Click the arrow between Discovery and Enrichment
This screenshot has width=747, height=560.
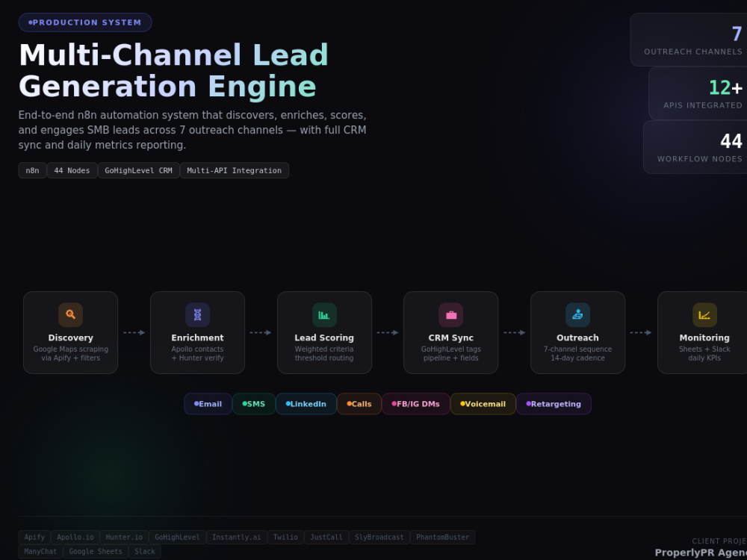pos(134,332)
